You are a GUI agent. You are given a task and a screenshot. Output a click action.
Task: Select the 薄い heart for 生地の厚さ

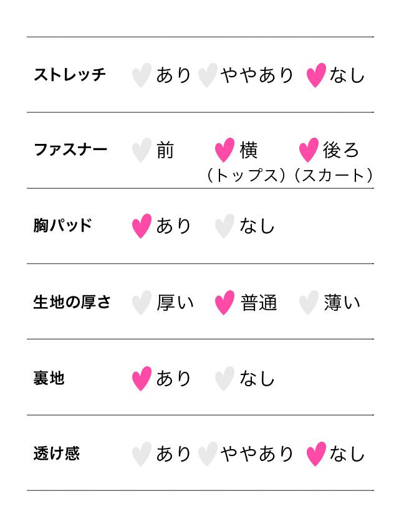click(309, 303)
